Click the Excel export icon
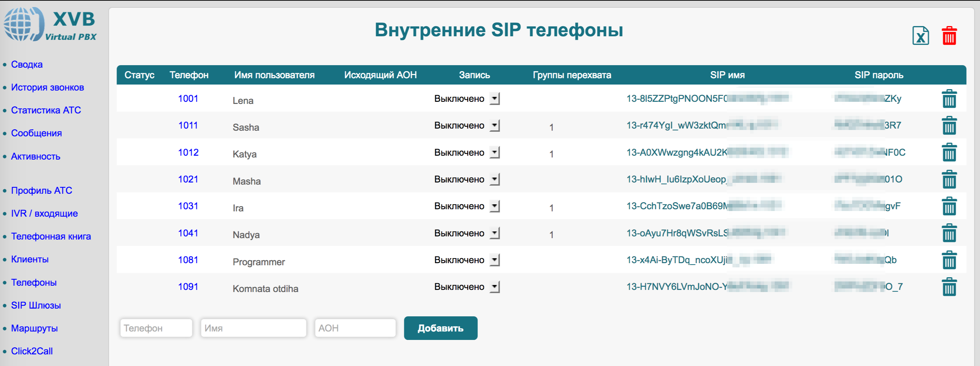Image resolution: width=980 pixels, height=366 pixels. pyautogui.click(x=920, y=36)
